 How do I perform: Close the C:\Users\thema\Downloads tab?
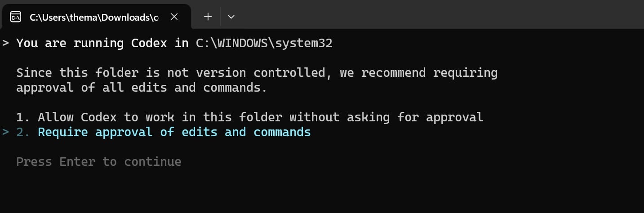[174, 17]
